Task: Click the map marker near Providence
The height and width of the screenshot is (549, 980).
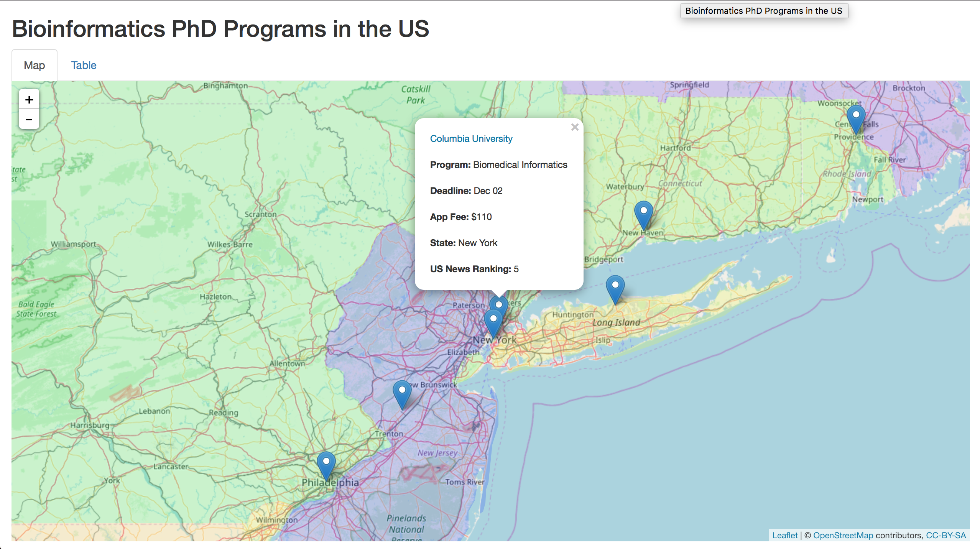Action: pyautogui.click(x=855, y=118)
